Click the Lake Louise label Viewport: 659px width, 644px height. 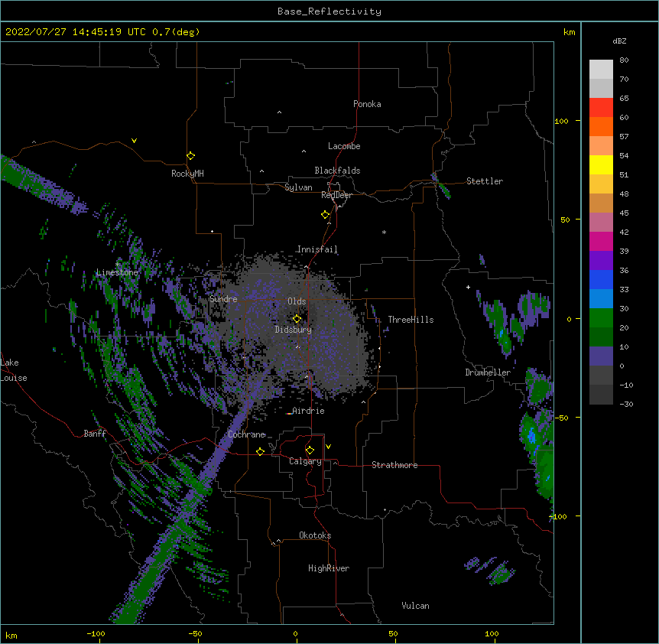click(14, 370)
